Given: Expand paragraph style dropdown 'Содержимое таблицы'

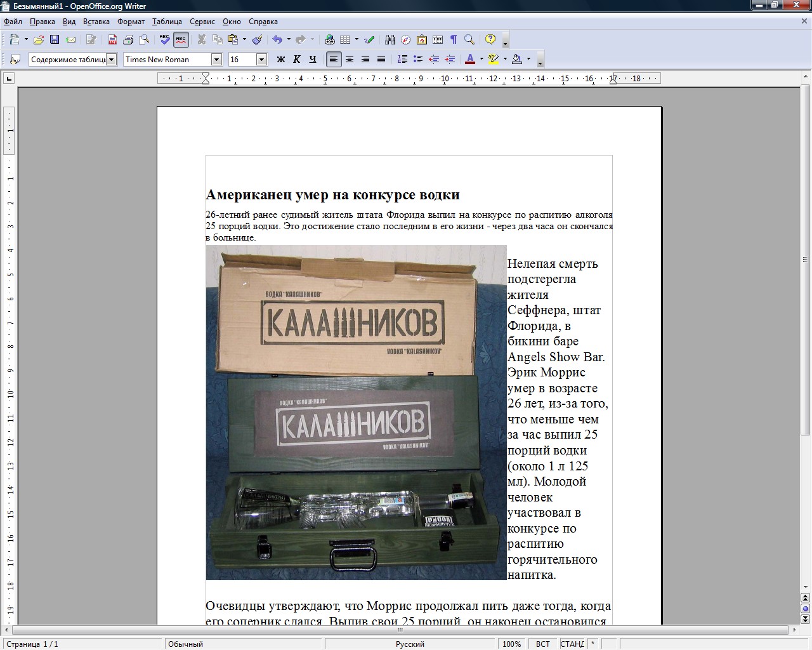Looking at the screenshot, I should point(112,59).
